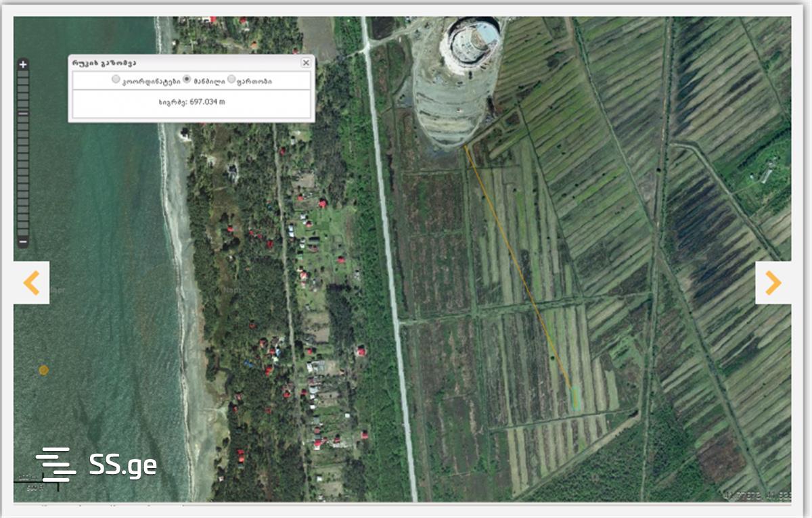This screenshot has width=812, height=518.
Task: Select the ფართობი radio button
Action: point(231,80)
